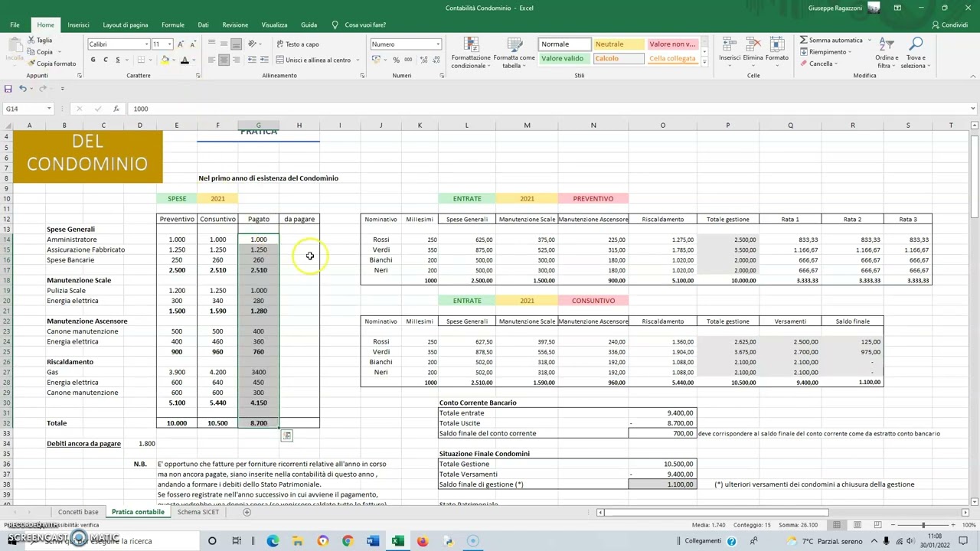Open the Name Box dropdown arrow
This screenshot has height=551, width=980.
(x=48, y=109)
